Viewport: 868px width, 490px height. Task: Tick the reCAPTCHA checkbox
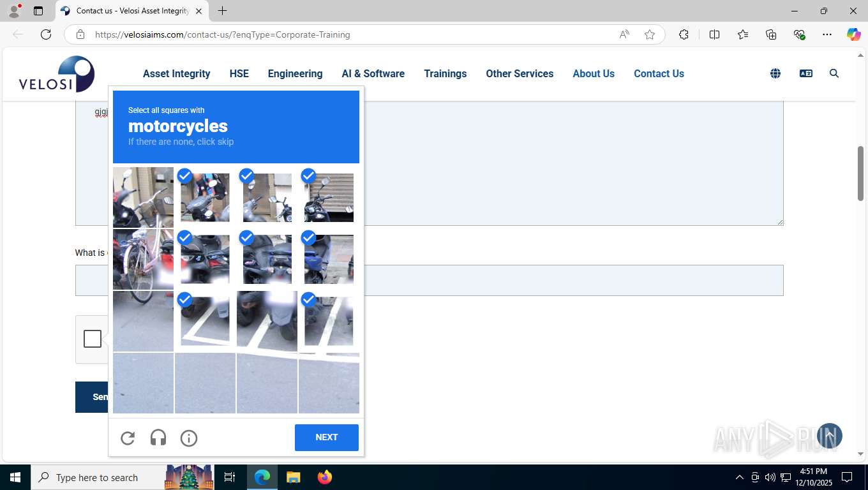click(93, 339)
